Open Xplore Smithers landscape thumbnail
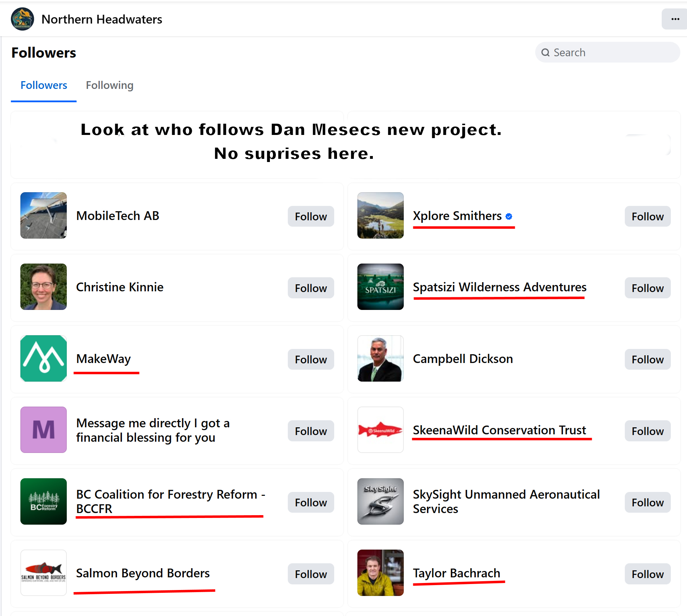 tap(381, 215)
